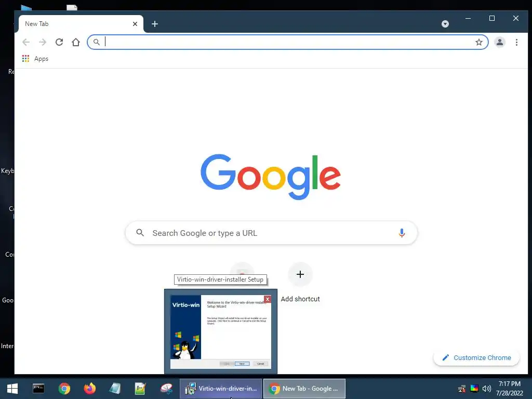Reload the page with the refresh icon
This screenshot has width=532, height=399.
[x=59, y=42]
